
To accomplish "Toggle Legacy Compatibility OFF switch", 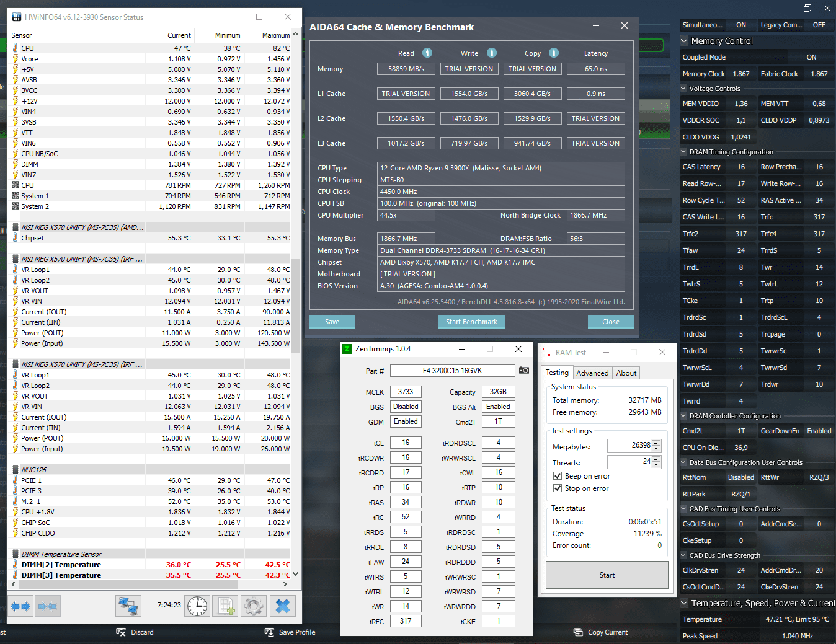I will pos(819,25).
